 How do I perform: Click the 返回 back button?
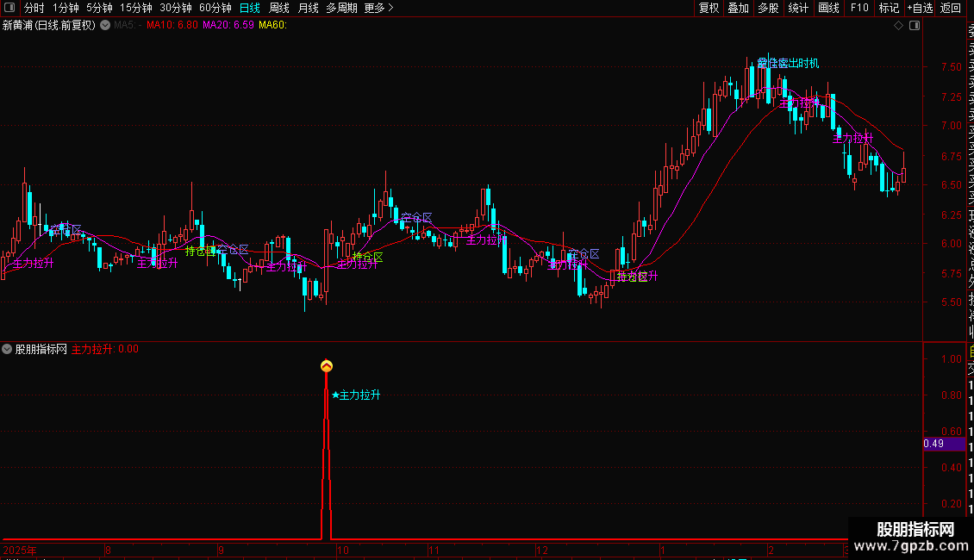(951, 8)
